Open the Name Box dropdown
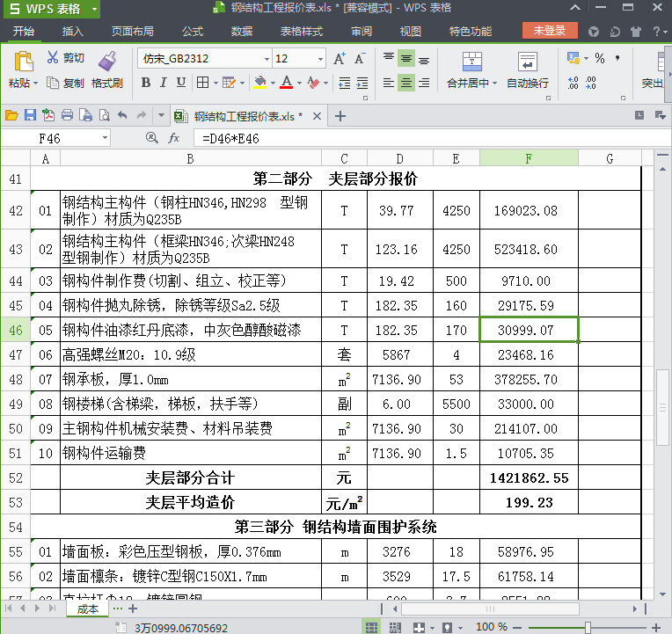 click(105, 138)
